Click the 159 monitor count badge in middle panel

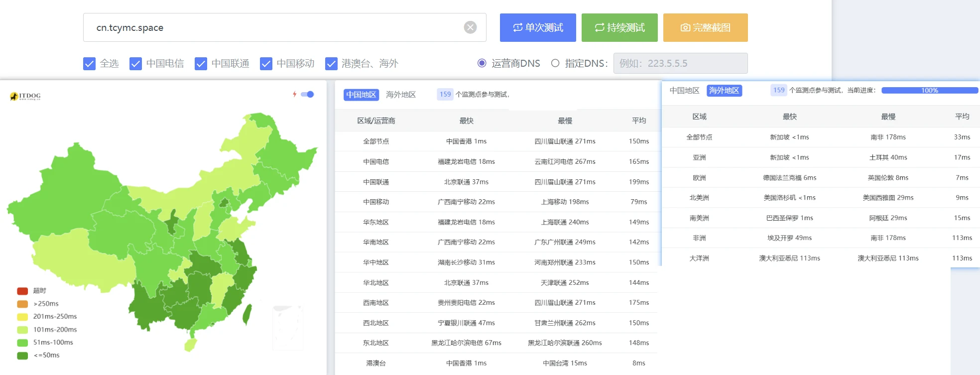445,94
